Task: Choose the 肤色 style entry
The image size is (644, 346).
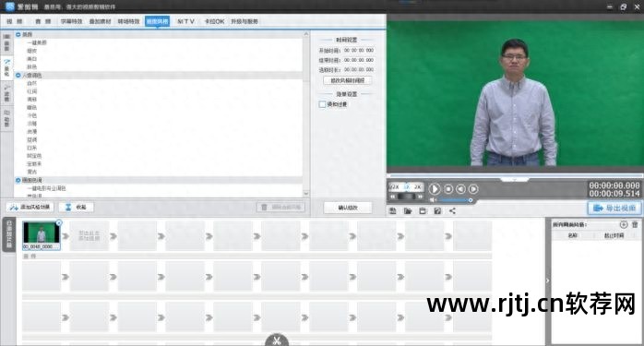Action: point(32,67)
